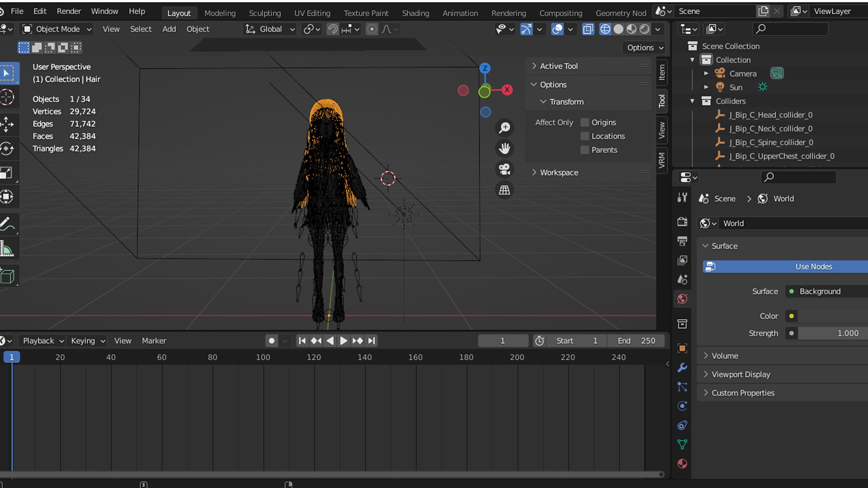Enable the Locations checkbox

585,136
